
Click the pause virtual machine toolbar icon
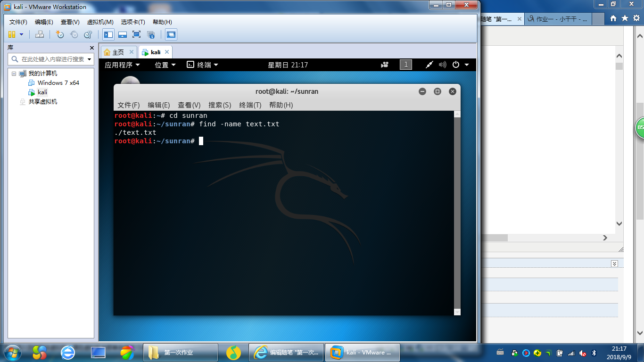point(12,34)
